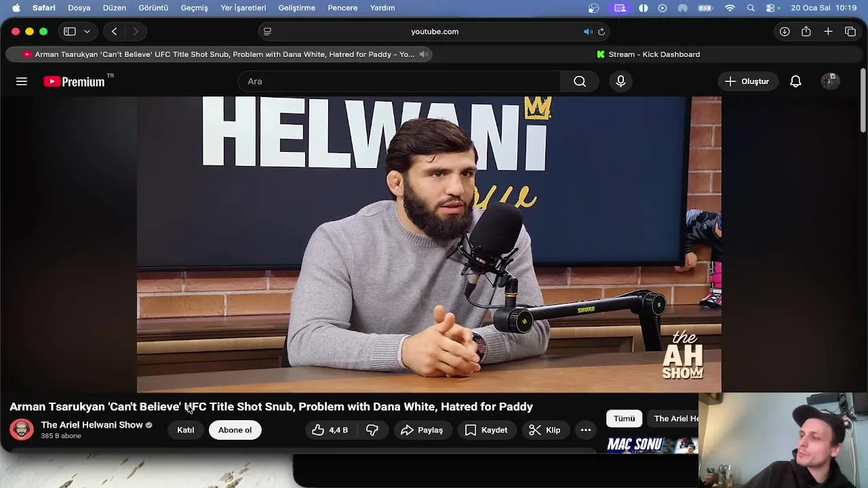Click Abone ol subscribe button

tap(235, 430)
